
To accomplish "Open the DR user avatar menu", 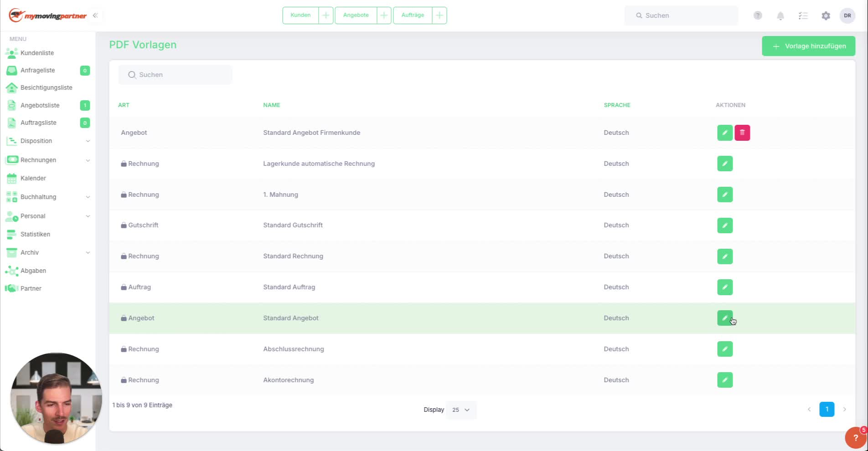I will tap(847, 15).
